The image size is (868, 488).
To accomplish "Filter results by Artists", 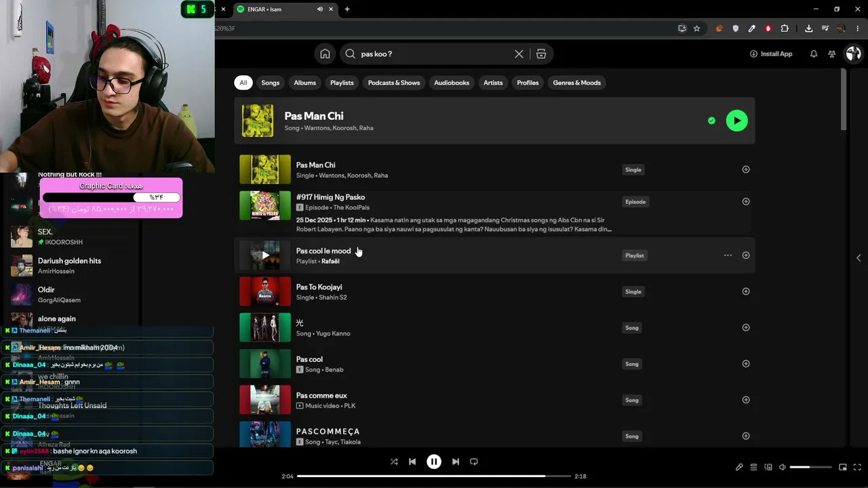I will (x=493, y=83).
